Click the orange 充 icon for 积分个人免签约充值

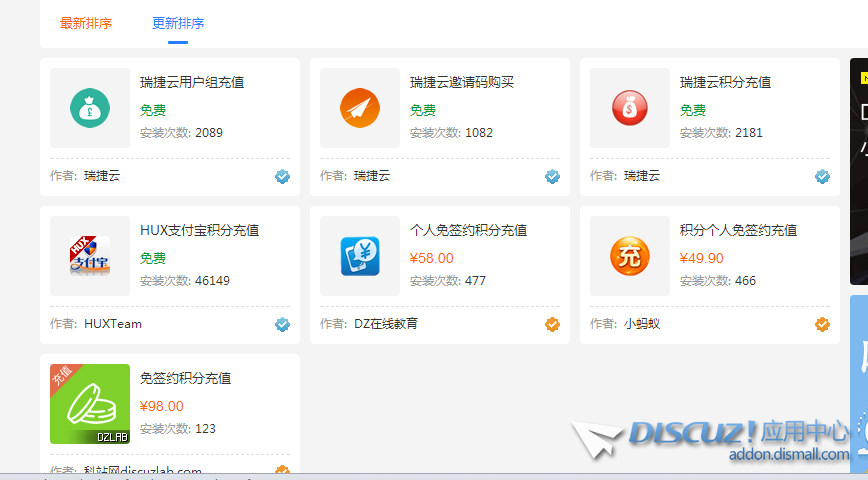pos(630,256)
